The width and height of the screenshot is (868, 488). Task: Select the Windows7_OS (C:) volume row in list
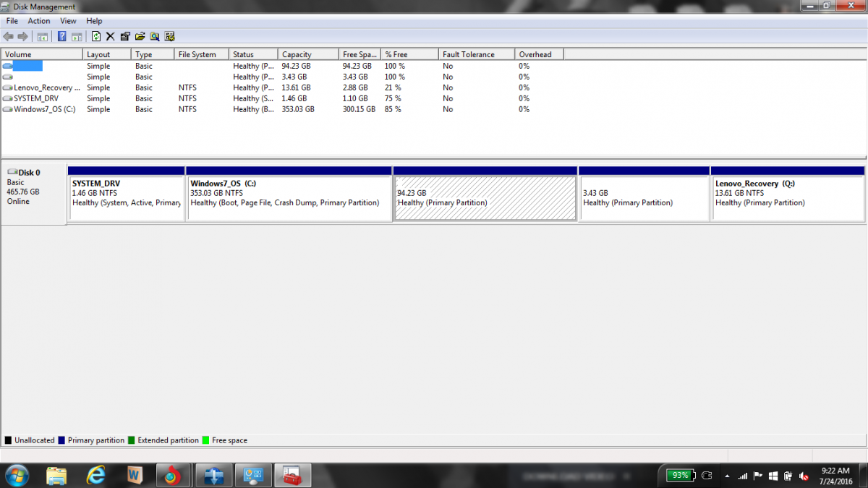(x=282, y=109)
